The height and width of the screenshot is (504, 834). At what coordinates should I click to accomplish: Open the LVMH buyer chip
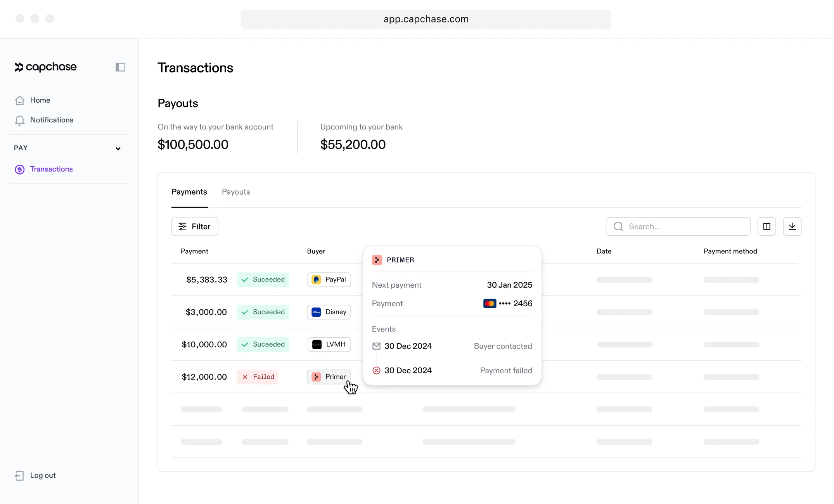pyautogui.click(x=329, y=344)
